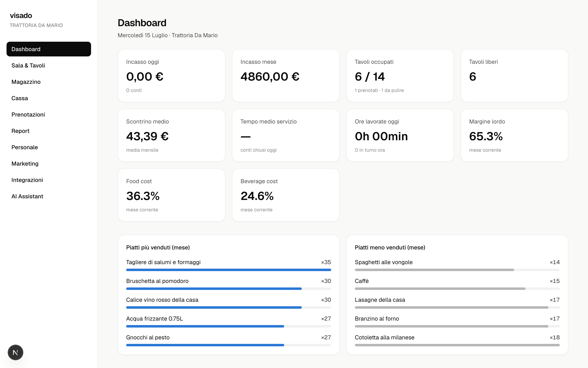This screenshot has height=368, width=588.
Task: Click the Tempo medio servizio card
Action: pos(286,135)
